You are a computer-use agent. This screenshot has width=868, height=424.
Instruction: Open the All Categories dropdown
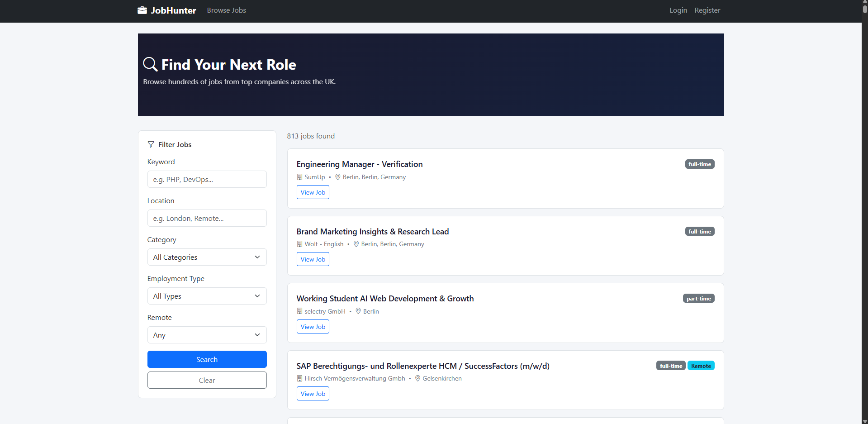tap(207, 257)
